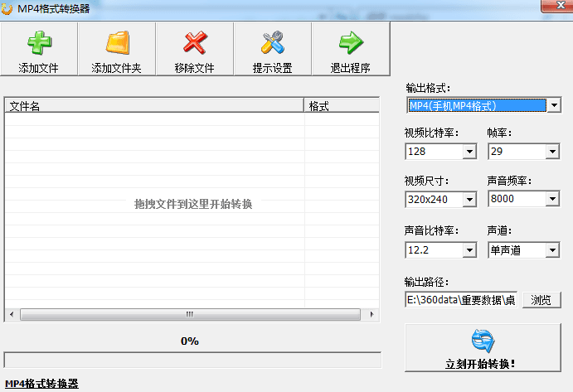The width and height of the screenshot is (573, 392).
Task: Click the right arrow of list scrollbar
Action: point(371,315)
